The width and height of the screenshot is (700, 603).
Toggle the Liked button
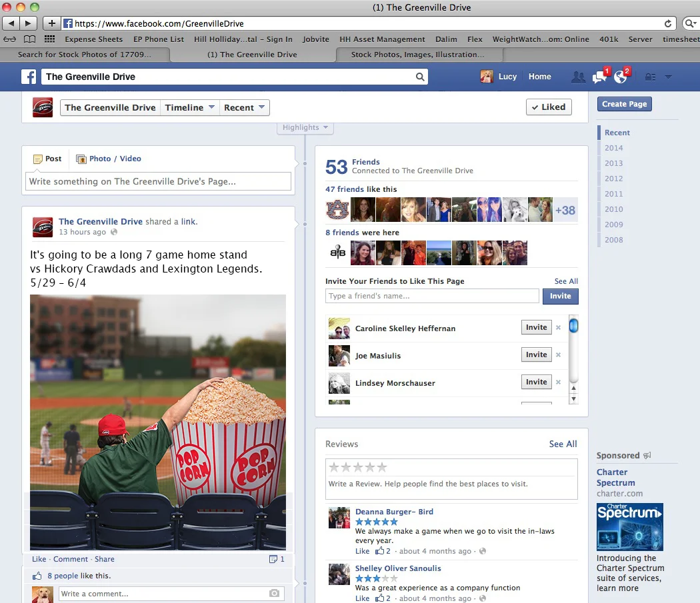(549, 107)
